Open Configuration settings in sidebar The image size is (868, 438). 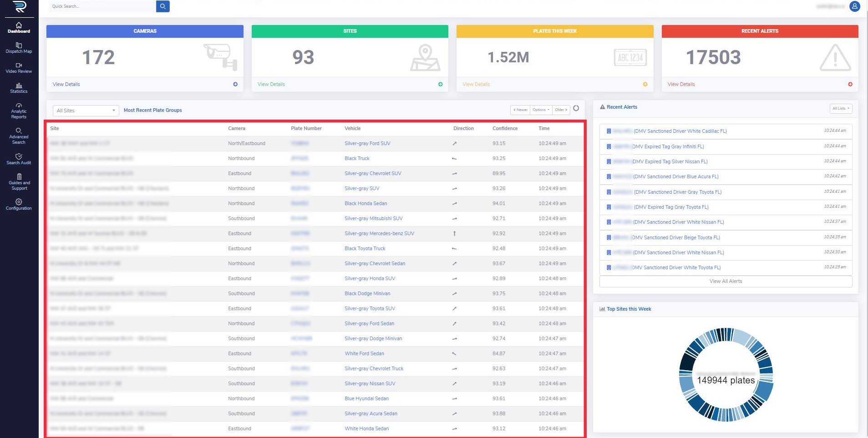[19, 205]
